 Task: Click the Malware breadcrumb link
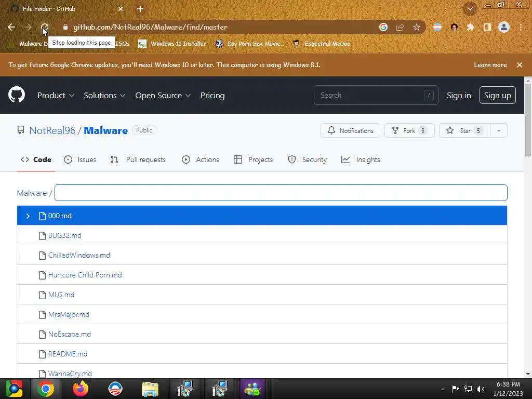[x=32, y=193]
